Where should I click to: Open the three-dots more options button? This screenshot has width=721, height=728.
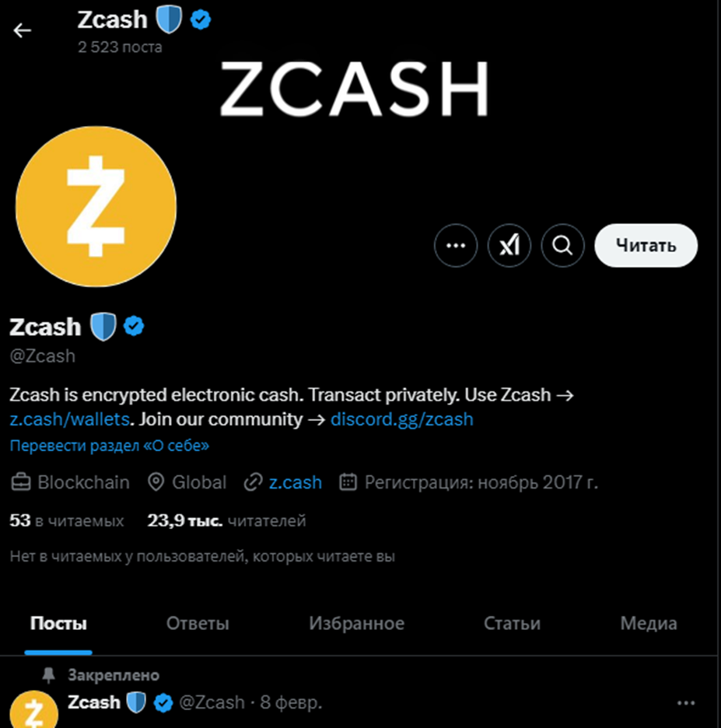456,246
